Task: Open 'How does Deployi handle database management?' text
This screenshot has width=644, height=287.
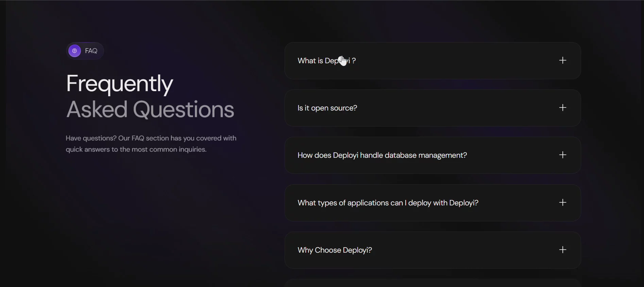Action: tap(382, 155)
